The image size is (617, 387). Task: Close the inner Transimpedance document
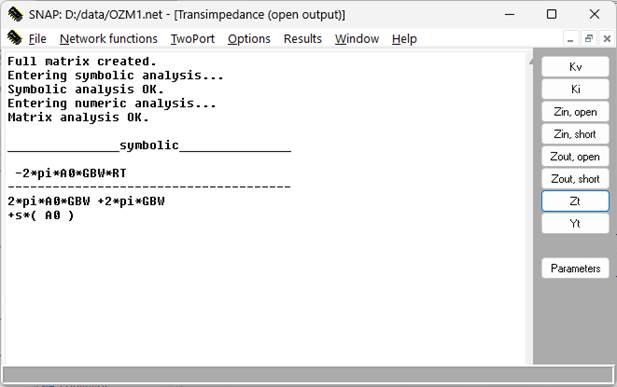(607, 39)
